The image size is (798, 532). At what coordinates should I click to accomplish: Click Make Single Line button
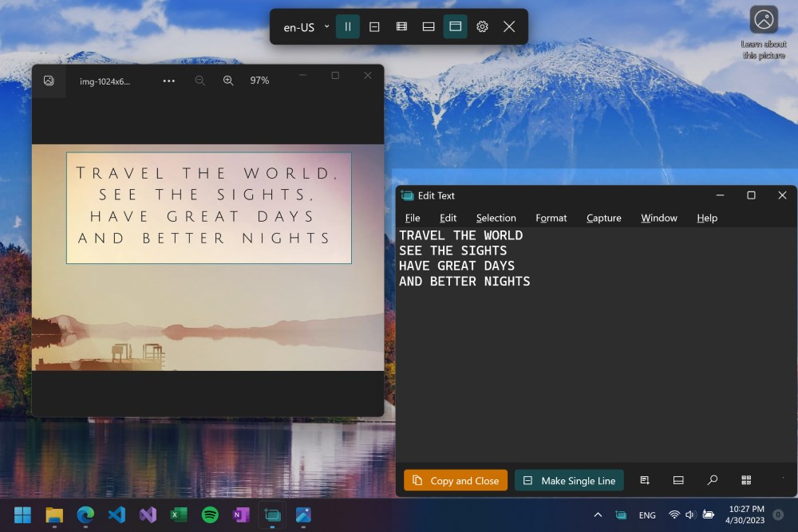point(570,481)
